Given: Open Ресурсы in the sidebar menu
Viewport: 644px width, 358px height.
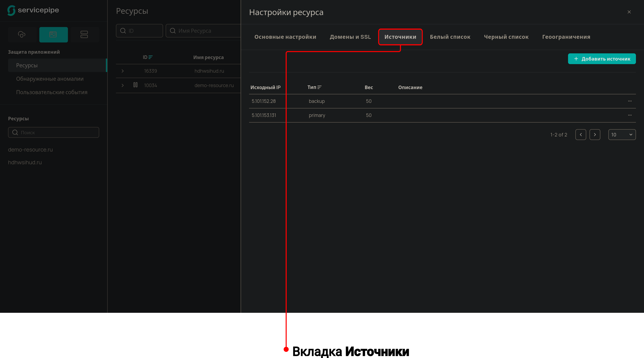Looking at the screenshot, I should [x=57, y=65].
